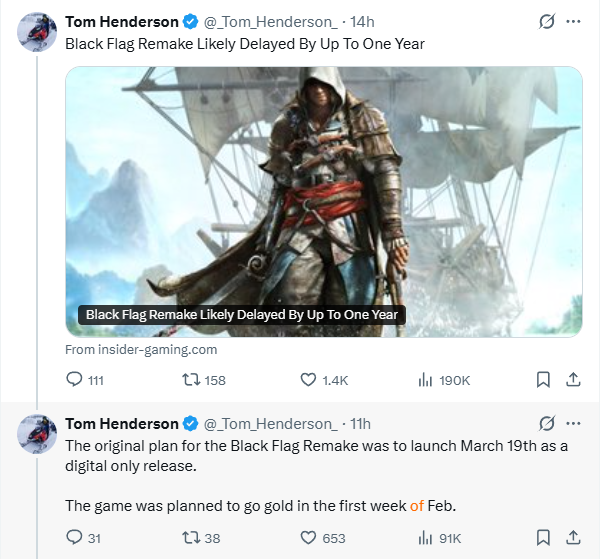Open Grok icon on second post

pyautogui.click(x=547, y=423)
